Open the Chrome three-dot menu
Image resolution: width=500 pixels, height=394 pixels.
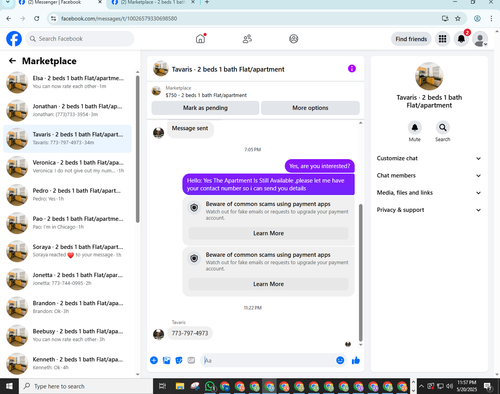[491, 19]
